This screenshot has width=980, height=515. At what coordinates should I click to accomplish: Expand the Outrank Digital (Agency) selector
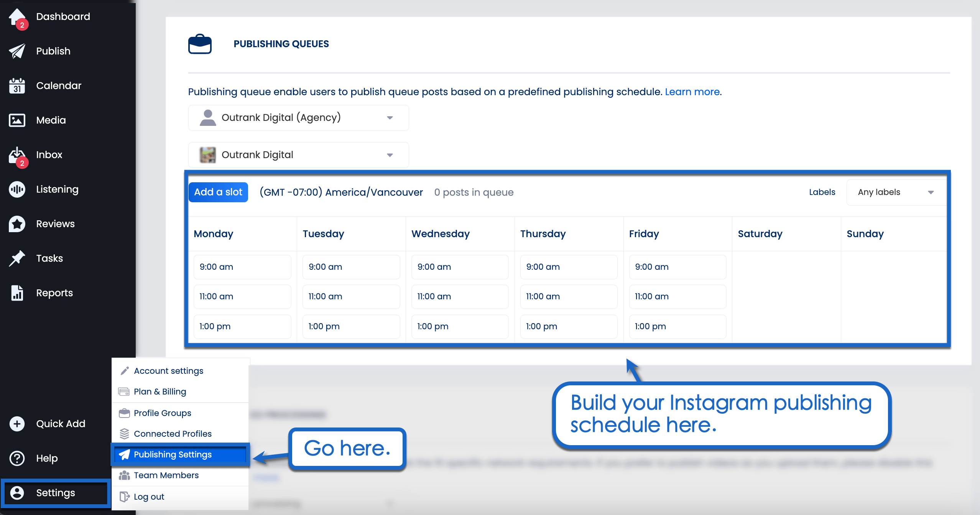click(x=390, y=117)
